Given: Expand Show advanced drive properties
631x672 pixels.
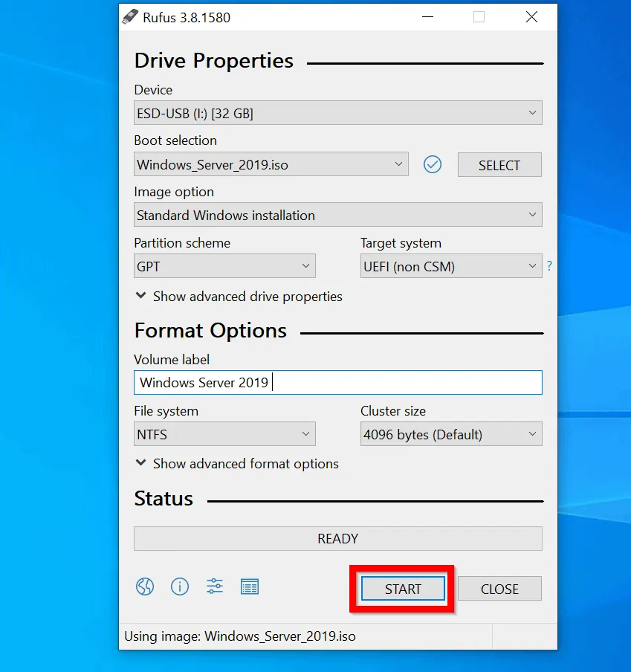Looking at the screenshot, I should (239, 296).
